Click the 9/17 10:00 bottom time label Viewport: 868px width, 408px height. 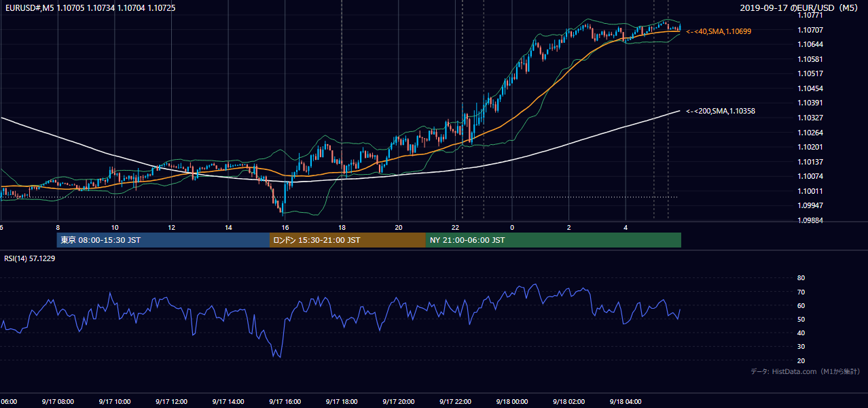pos(114,402)
